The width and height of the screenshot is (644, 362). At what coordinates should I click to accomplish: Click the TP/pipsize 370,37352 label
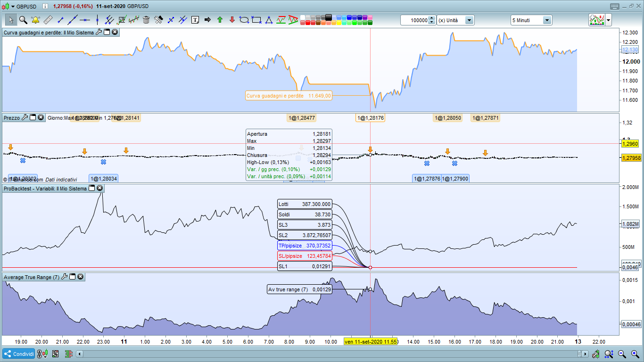[305, 246]
